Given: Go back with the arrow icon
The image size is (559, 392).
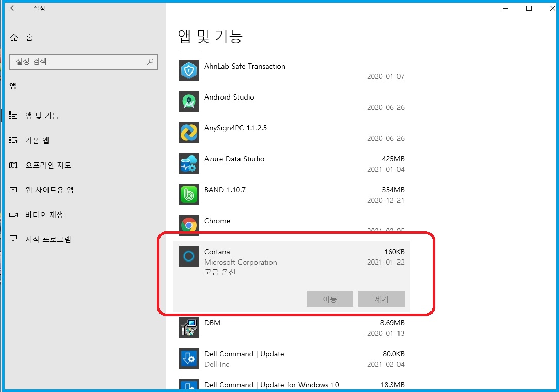Looking at the screenshot, I should tap(13, 8).
